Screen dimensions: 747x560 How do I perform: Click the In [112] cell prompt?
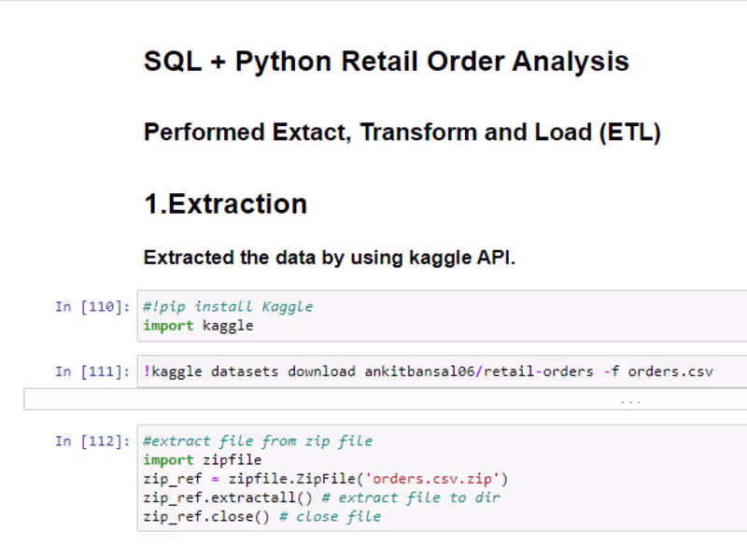pos(92,441)
